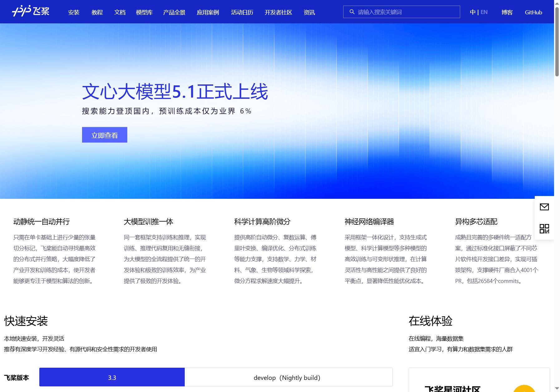Focus the 请输入搜索关键词 search field

coord(402,12)
